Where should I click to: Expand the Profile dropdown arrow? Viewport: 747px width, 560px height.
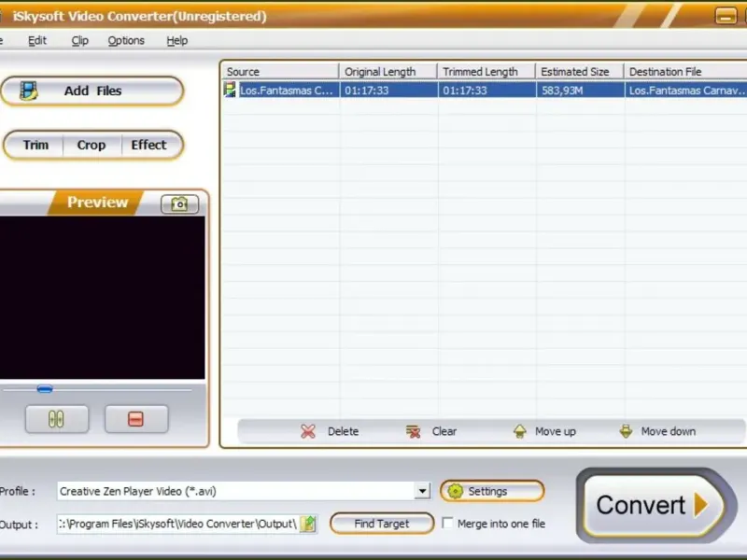[x=422, y=491]
